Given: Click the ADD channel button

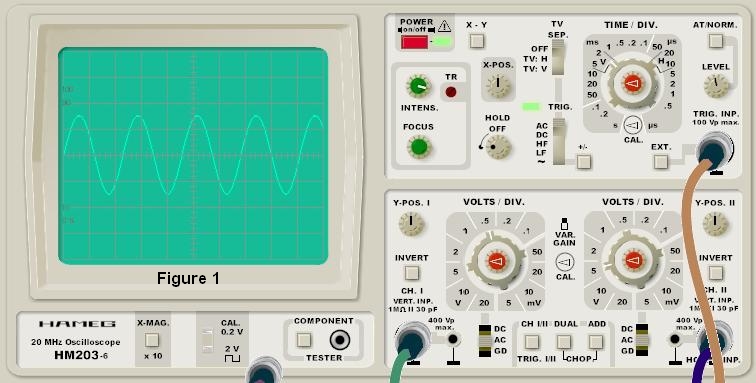Looking at the screenshot, I should [596, 342].
